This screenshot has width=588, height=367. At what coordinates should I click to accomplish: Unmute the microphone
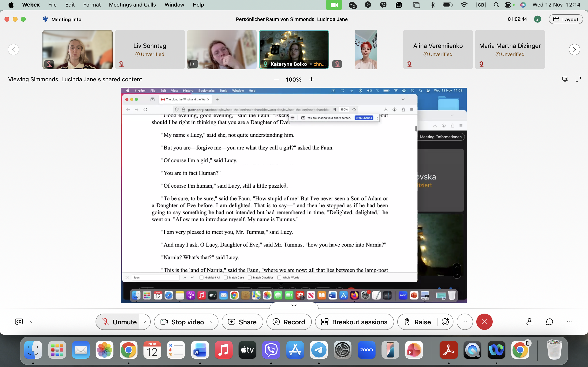(118, 322)
